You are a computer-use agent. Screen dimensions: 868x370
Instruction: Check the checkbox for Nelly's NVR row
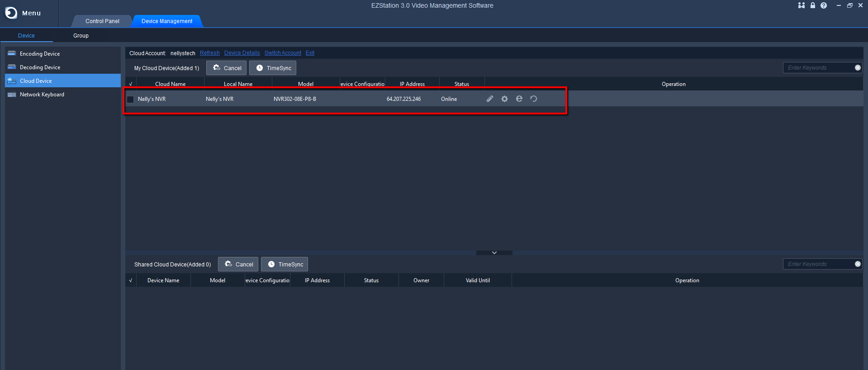coord(130,99)
